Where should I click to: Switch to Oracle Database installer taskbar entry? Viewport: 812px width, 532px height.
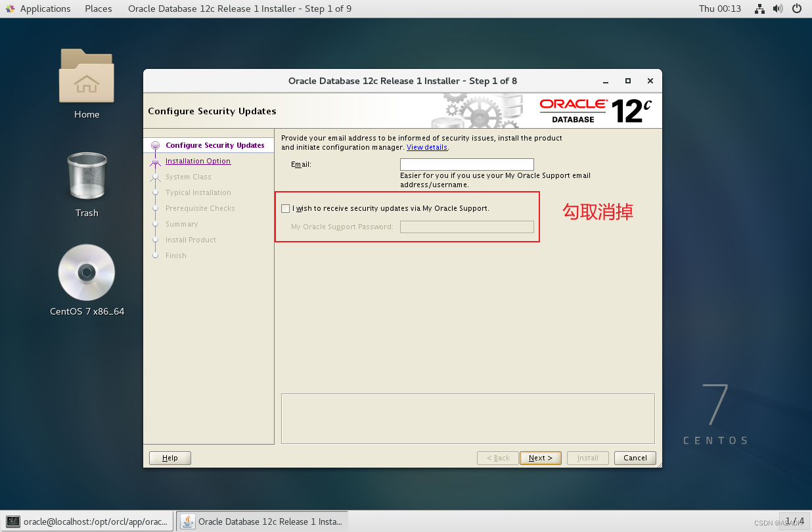tap(262, 521)
